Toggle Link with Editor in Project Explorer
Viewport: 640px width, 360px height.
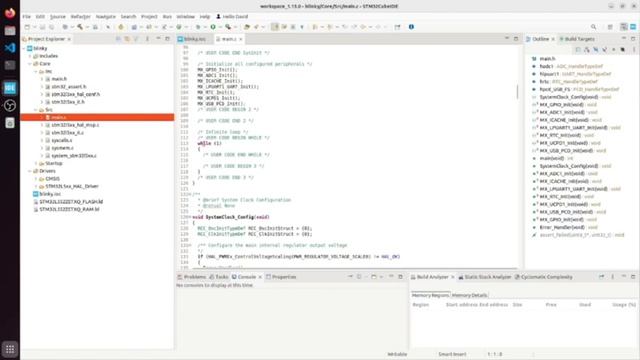click(x=127, y=39)
